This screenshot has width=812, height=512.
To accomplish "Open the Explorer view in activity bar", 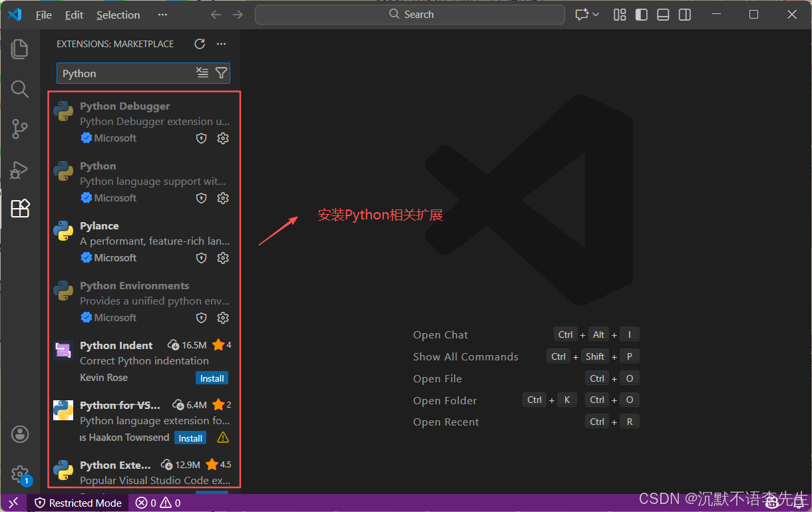I will coord(20,49).
